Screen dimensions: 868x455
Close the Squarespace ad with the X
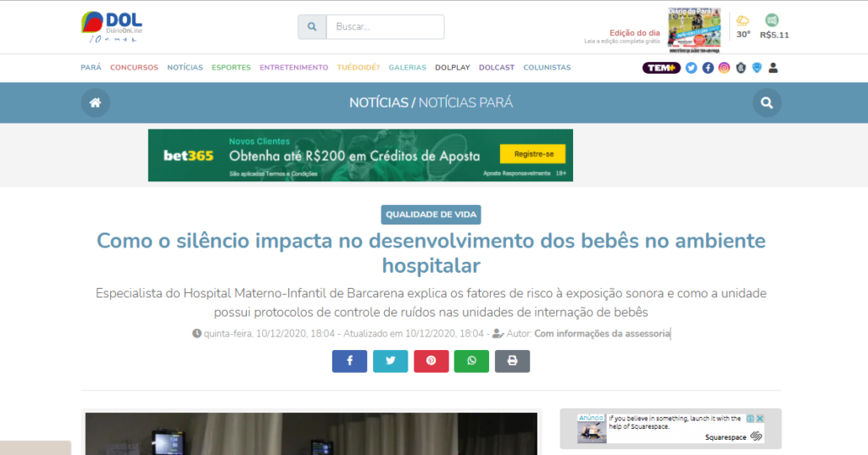760,418
